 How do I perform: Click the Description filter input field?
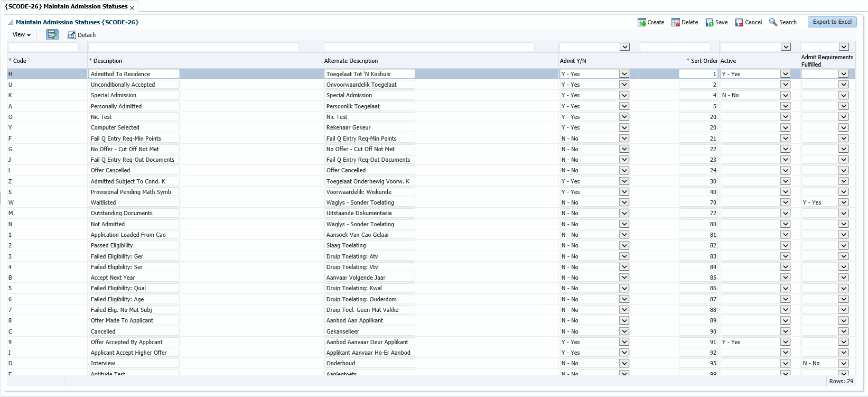click(x=193, y=47)
